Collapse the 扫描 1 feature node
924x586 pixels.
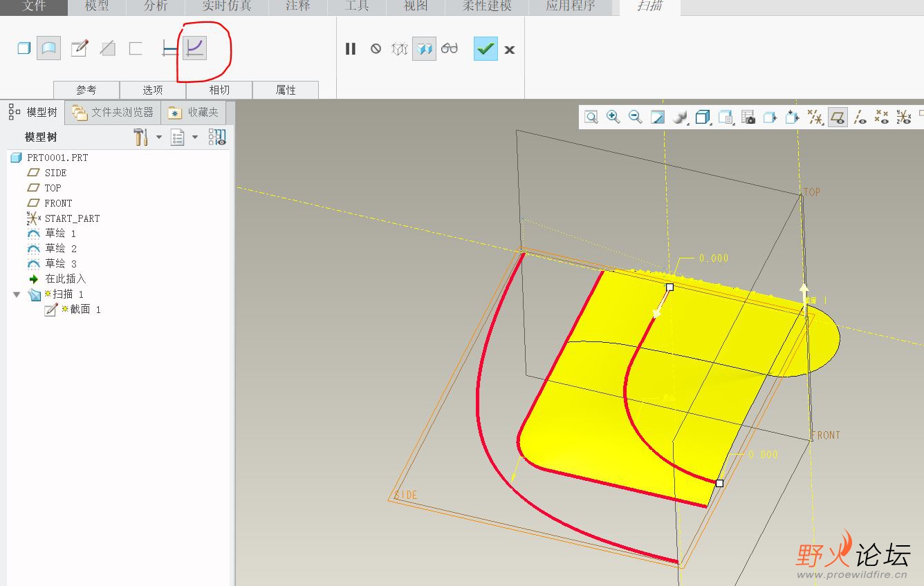point(17,294)
